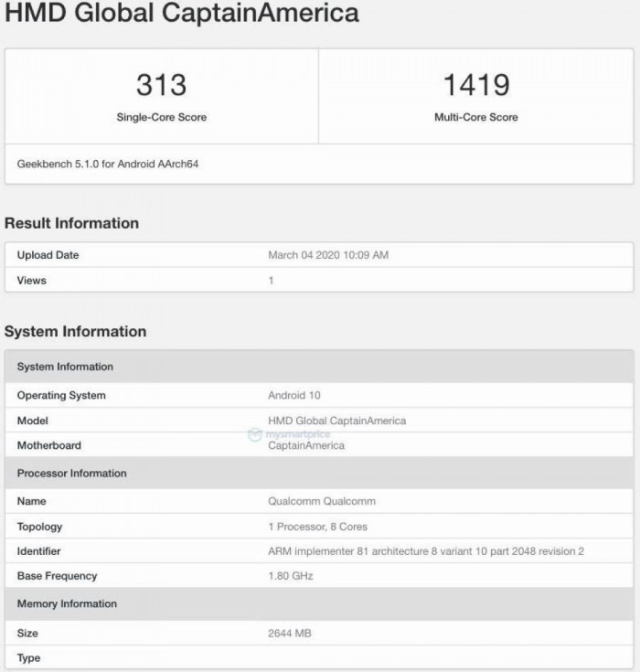Select the multi-core score value 1419
The image size is (640, 672).
[x=475, y=85]
